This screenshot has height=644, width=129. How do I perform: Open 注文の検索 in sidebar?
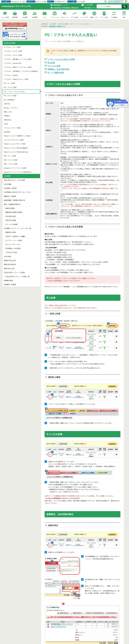pyautogui.click(x=21, y=184)
